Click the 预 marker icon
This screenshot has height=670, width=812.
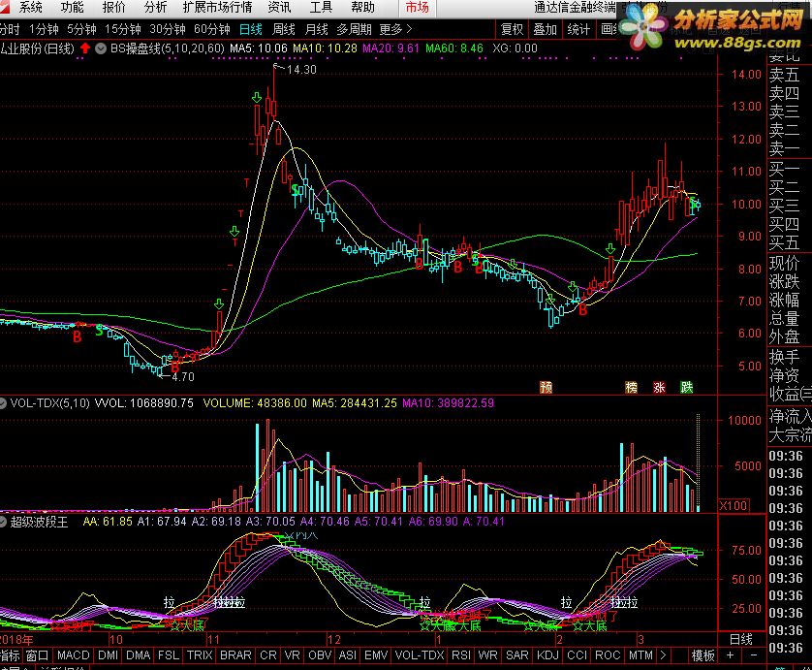(x=546, y=387)
